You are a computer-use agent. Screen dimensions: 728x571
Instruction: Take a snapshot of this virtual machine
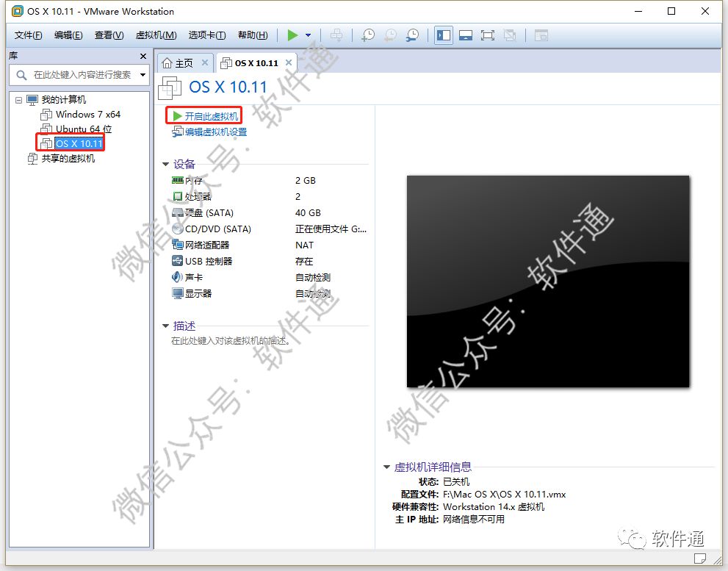(368, 35)
